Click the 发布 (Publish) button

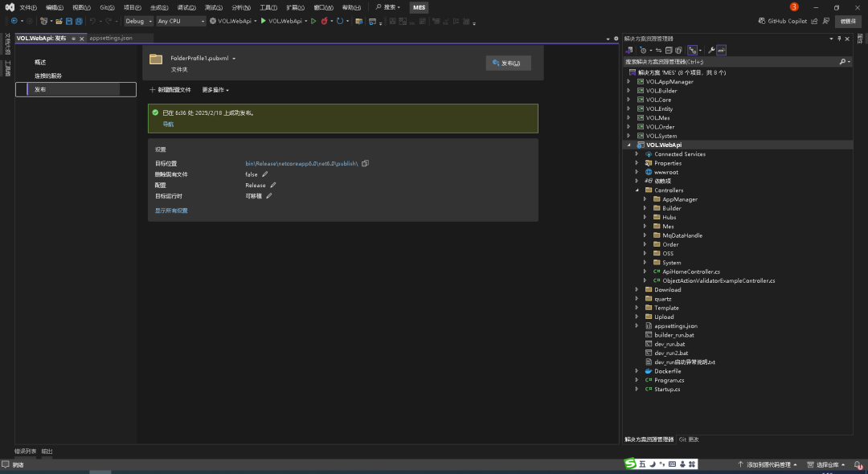click(508, 63)
